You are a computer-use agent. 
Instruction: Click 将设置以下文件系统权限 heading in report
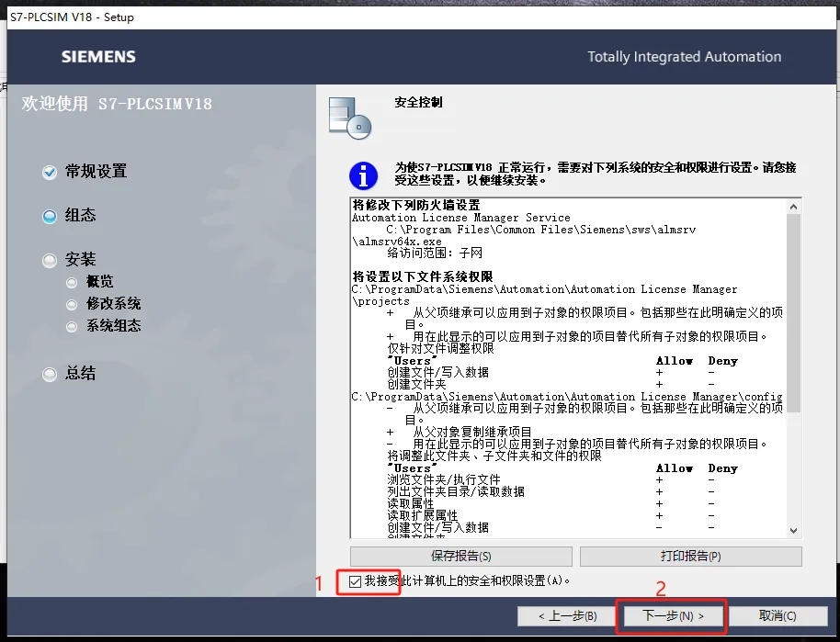coord(423,276)
